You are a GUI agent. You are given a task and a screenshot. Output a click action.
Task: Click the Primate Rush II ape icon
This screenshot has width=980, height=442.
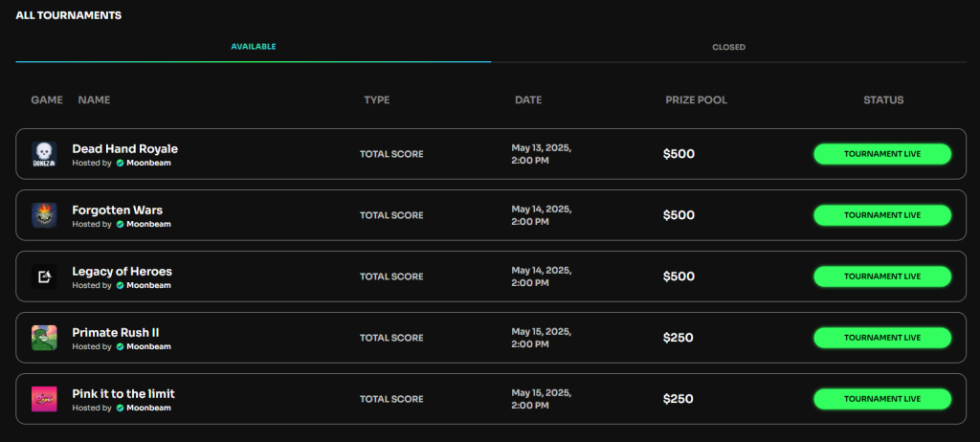[44, 338]
